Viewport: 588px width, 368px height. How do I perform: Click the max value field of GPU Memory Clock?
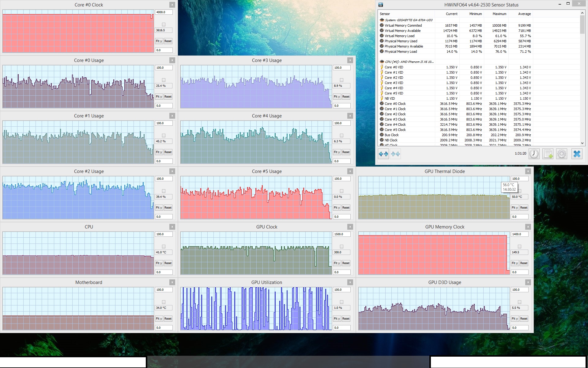click(519, 234)
